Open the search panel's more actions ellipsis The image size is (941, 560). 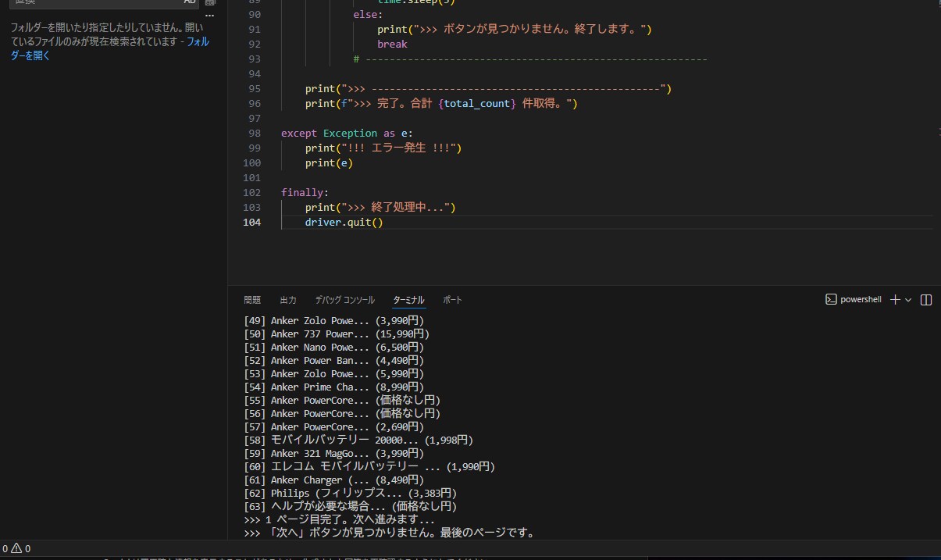pyautogui.click(x=209, y=15)
